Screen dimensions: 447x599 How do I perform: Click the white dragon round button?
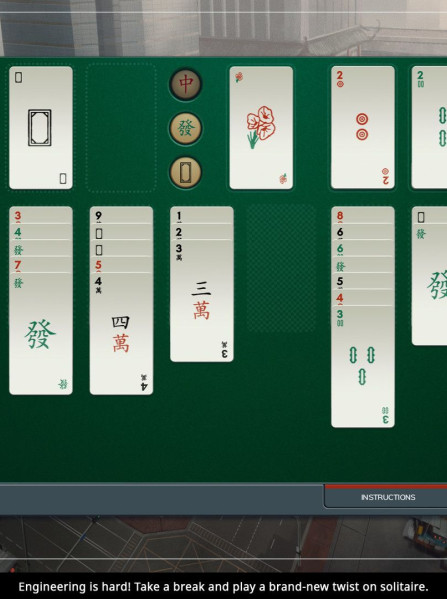185,172
